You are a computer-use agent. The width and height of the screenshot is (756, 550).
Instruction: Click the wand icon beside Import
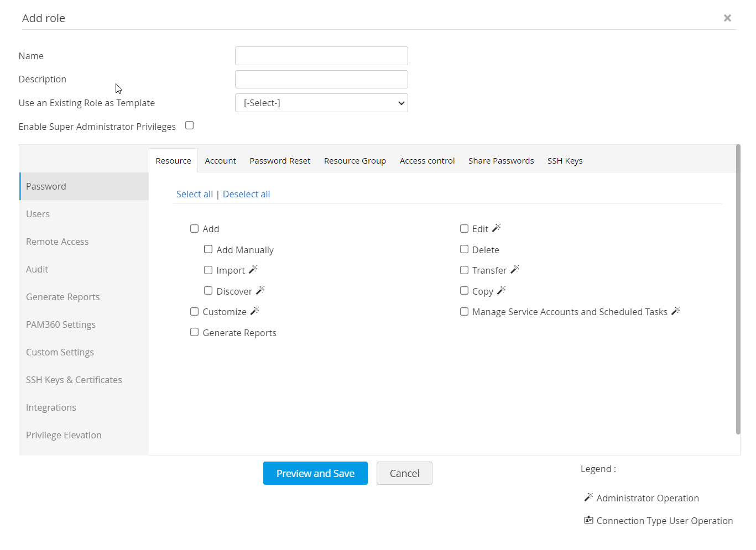tap(253, 269)
